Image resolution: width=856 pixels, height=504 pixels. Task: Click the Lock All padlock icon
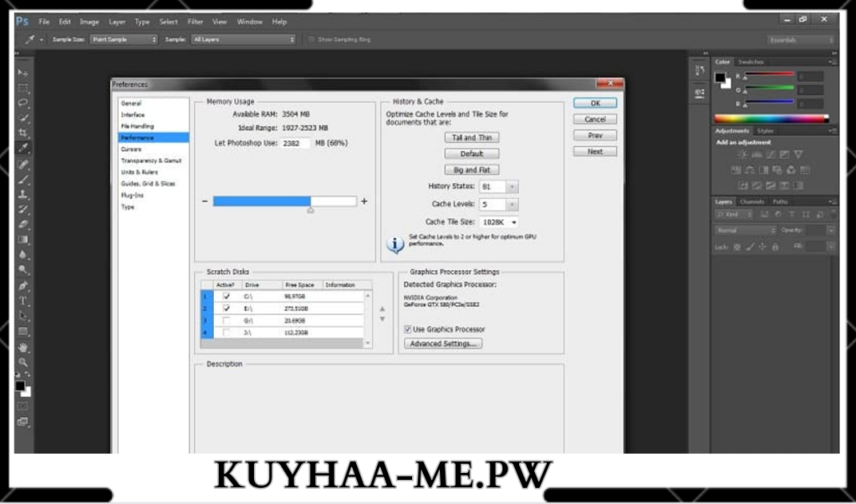[x=775, y=247]
